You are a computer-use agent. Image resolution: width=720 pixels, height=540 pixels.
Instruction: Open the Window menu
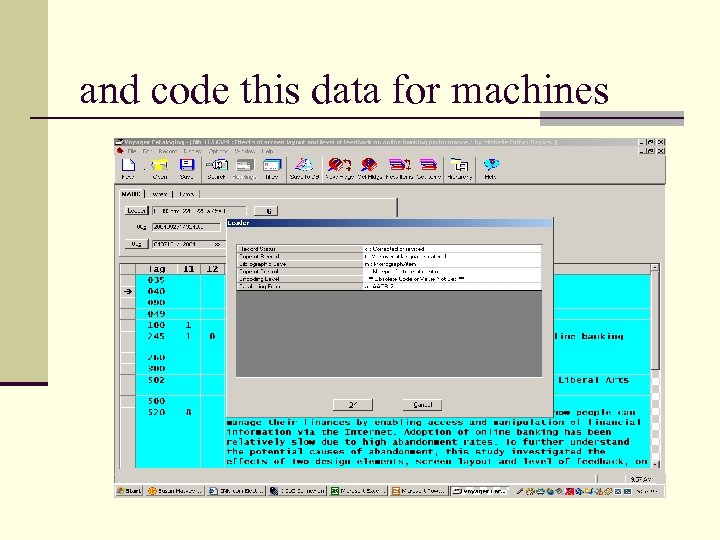[x=244, y=151]
